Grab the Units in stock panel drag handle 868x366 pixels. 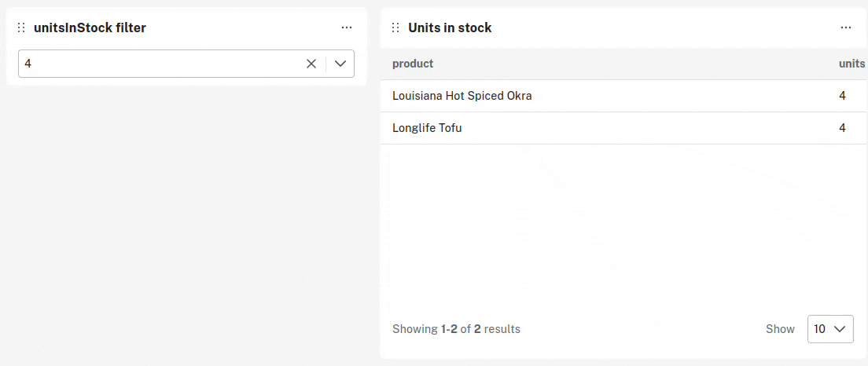click(x=395, y=27)
